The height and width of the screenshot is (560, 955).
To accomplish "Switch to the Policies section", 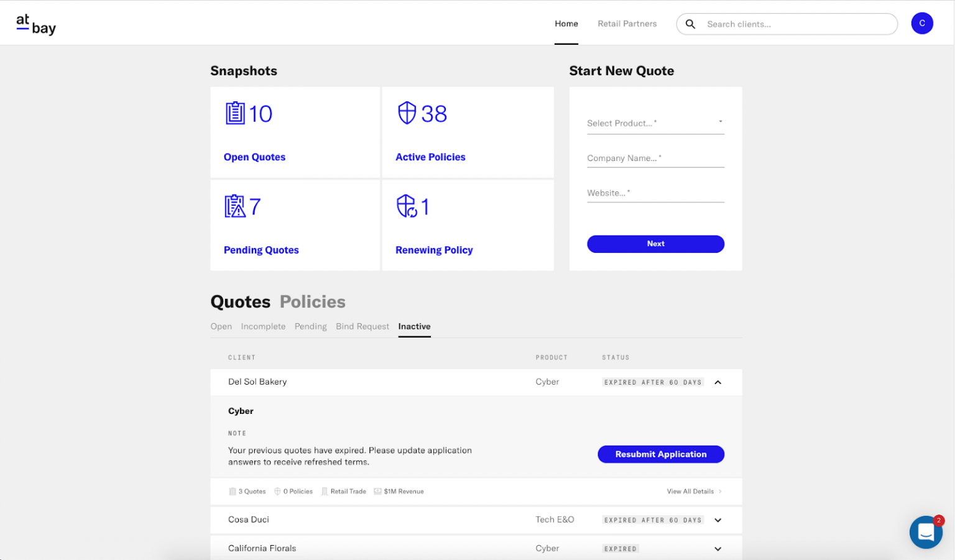I will tap(312, 302).
